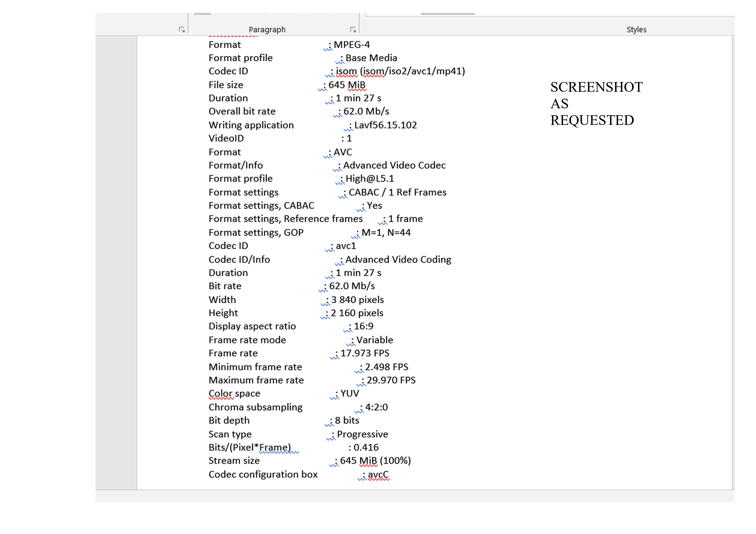Click 'Frame rate mode' label
Viewport: 756px width, 534px height.
pyautogui.click(x=247, y=340)
